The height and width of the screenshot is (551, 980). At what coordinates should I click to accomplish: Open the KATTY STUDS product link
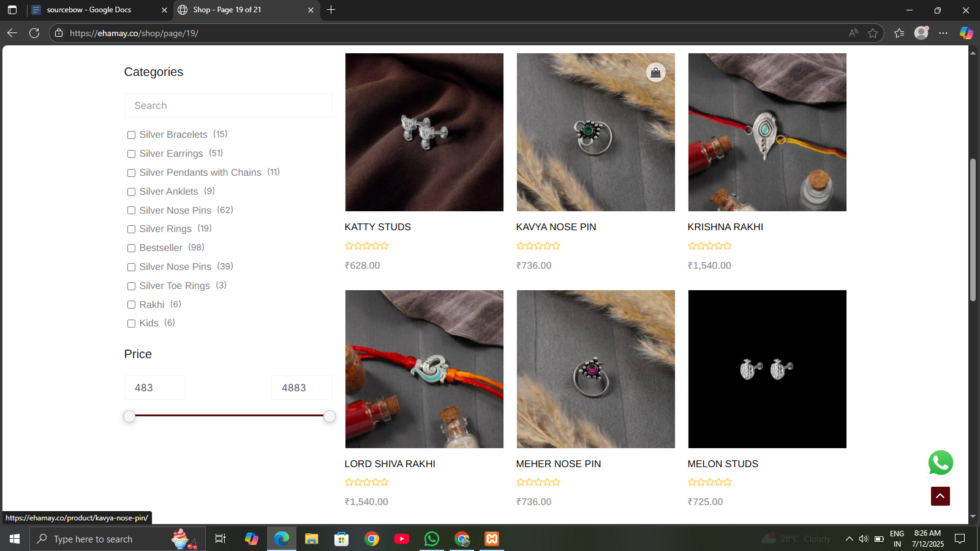[x=378, y=227]
